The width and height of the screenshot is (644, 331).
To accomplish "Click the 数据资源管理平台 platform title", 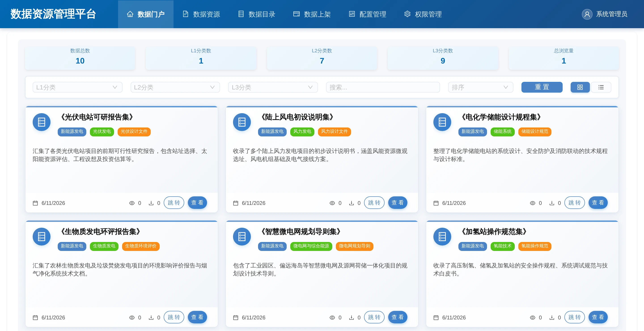I will [x=53, y=14].
